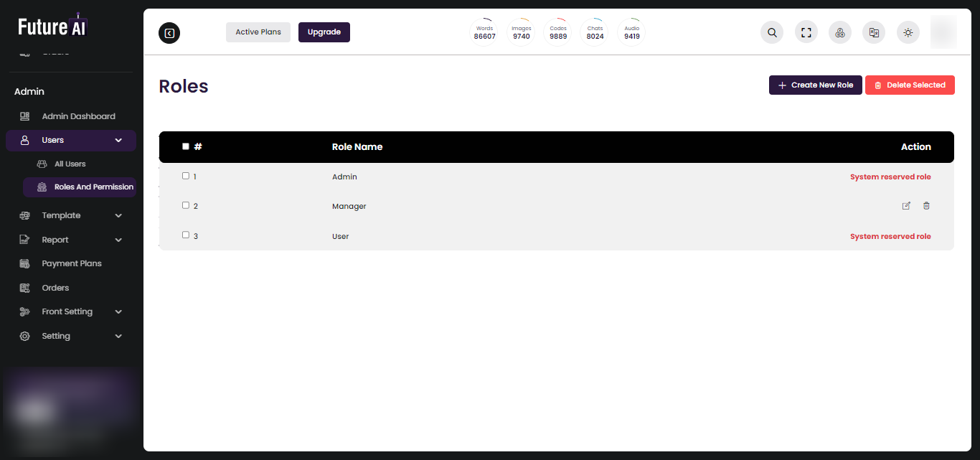The height and width of the screenshot is (460, 980).
Task: Click the Upgrade button in the header
Action: 324,32
